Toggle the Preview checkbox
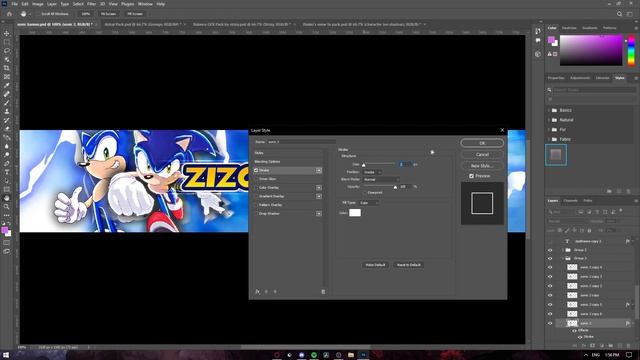 [471, 176]
